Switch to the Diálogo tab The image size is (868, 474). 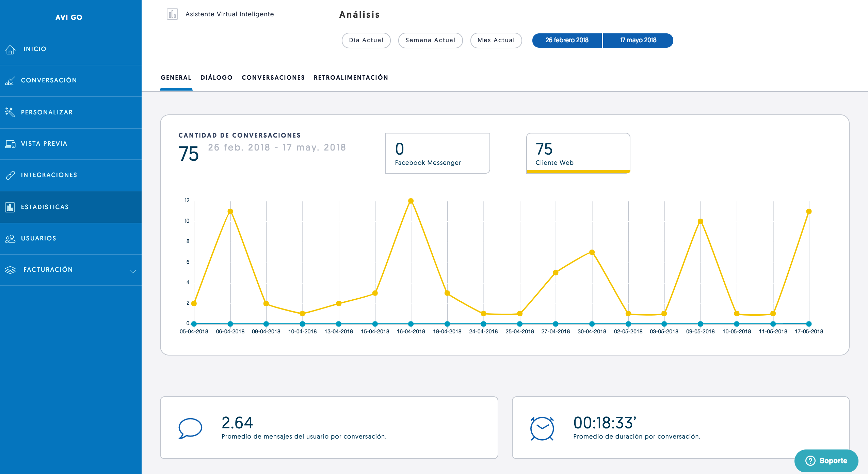pos(216,78)
